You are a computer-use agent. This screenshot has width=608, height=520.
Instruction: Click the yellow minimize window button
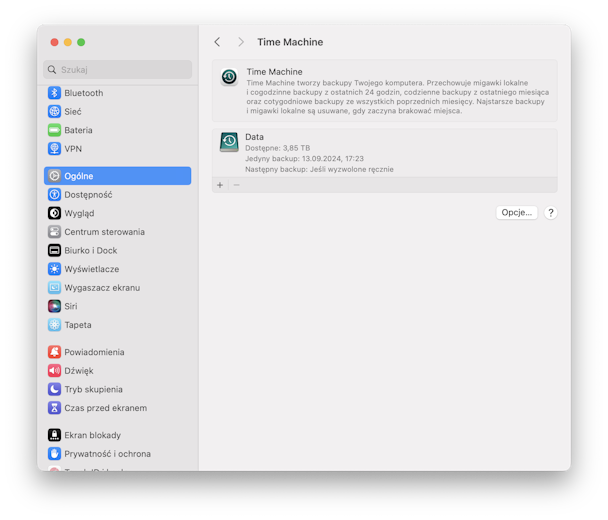(68, 42)
